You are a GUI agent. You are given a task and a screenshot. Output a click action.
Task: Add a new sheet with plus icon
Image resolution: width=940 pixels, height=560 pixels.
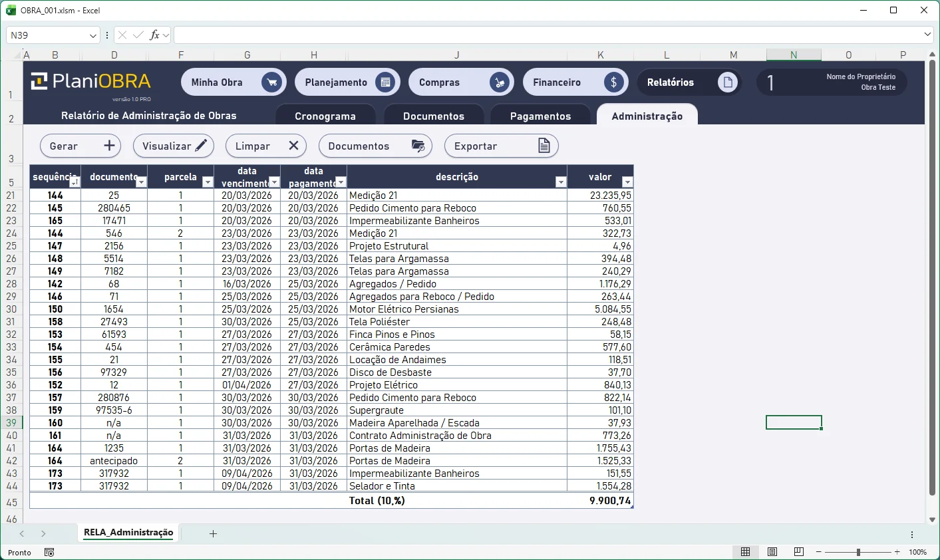[213, 533]
